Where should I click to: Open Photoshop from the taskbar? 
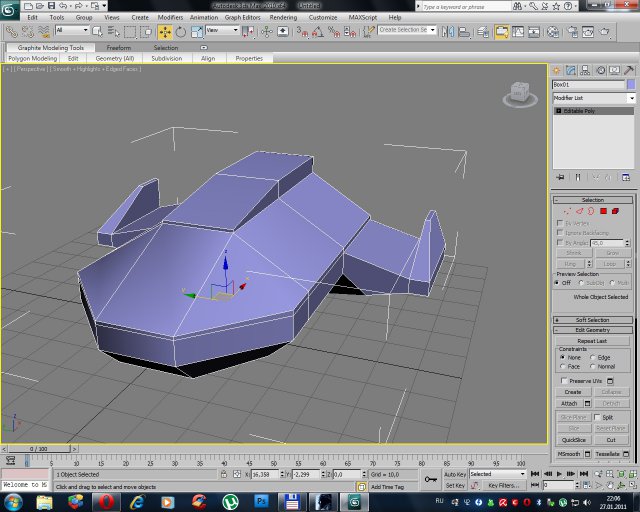(262, 500)
